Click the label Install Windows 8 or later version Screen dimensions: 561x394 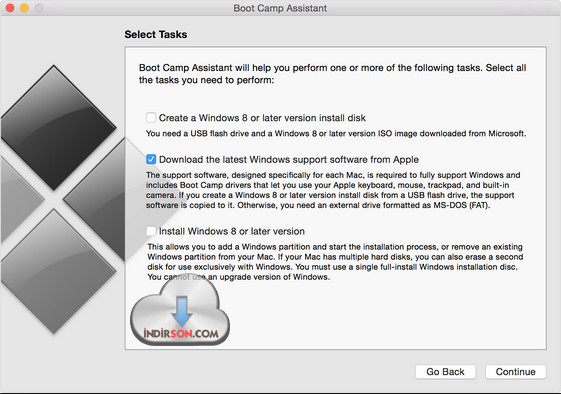coord(232,231)
